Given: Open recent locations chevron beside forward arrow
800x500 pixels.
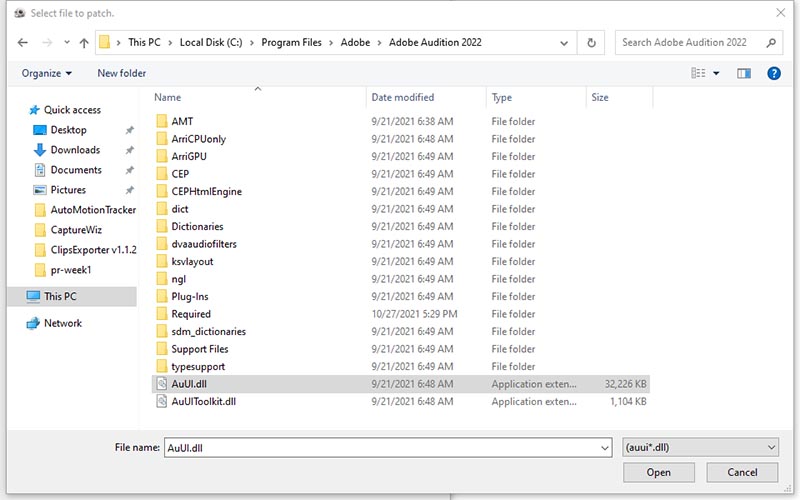Looking at the screenshot, I should pyautogui.click(x=67, y=42).
